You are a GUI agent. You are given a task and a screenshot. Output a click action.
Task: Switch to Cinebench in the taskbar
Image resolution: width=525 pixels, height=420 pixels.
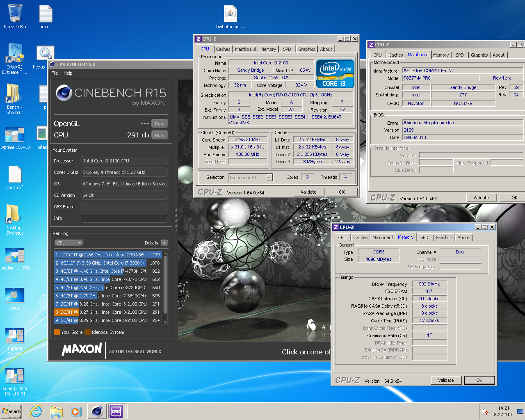(x=97, y=411)
